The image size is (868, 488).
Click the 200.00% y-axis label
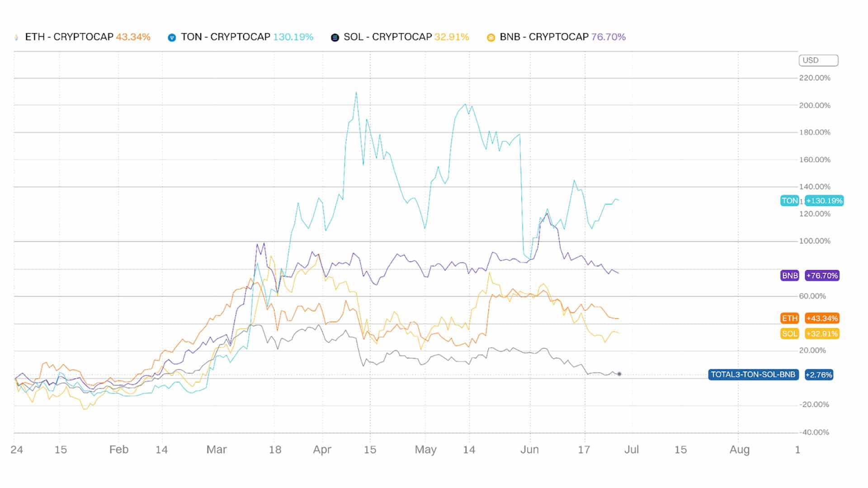pyautogui.click(x=815, y=106)
